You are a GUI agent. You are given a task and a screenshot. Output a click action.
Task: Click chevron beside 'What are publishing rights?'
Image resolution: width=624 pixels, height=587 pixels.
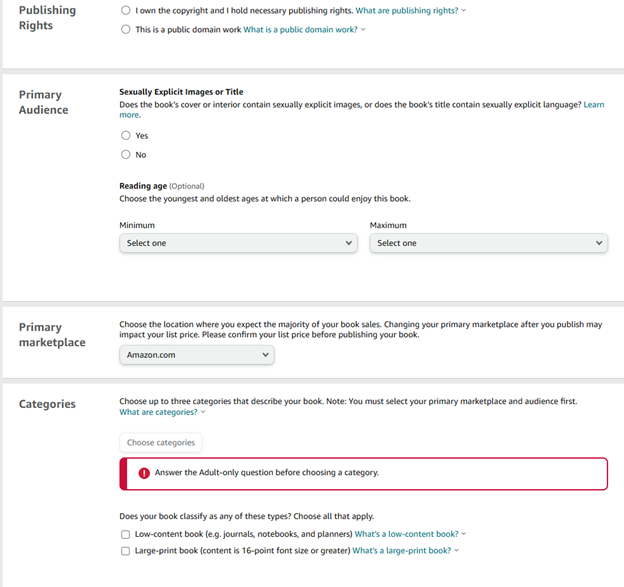click(x=463, y=11)
